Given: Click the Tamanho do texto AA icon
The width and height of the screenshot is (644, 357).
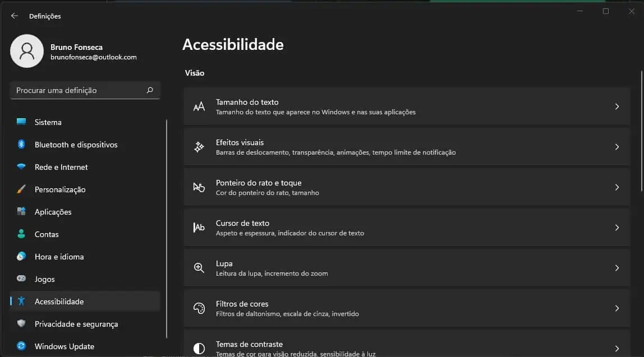Looking at the screenshot, I should click(199, 106).
